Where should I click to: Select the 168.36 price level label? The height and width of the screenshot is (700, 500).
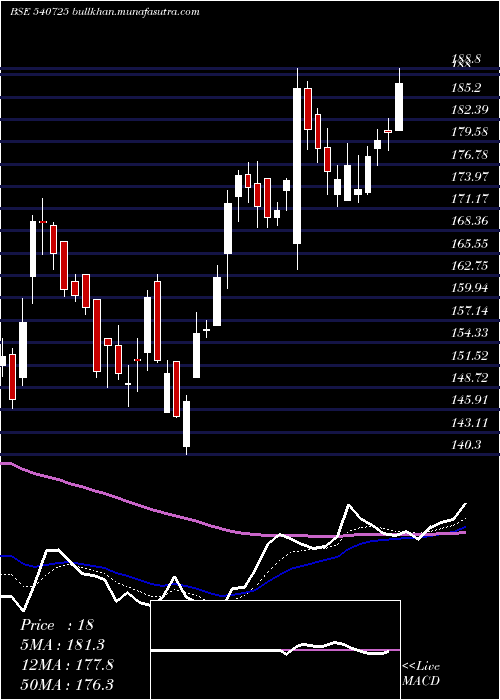pyautogui.click(x=470, y=221)
